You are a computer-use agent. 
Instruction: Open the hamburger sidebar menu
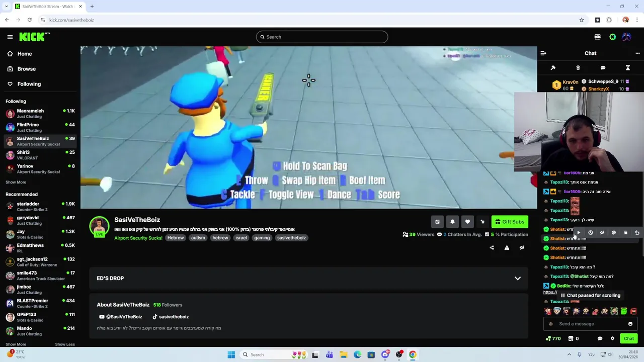click(10, 37)
